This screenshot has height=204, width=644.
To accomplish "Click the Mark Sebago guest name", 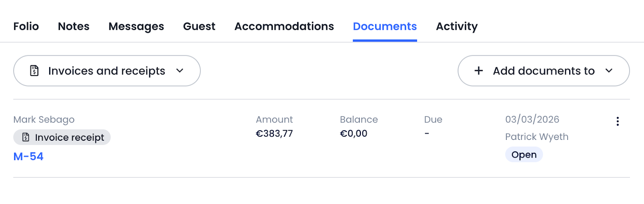I will (44, 119).
